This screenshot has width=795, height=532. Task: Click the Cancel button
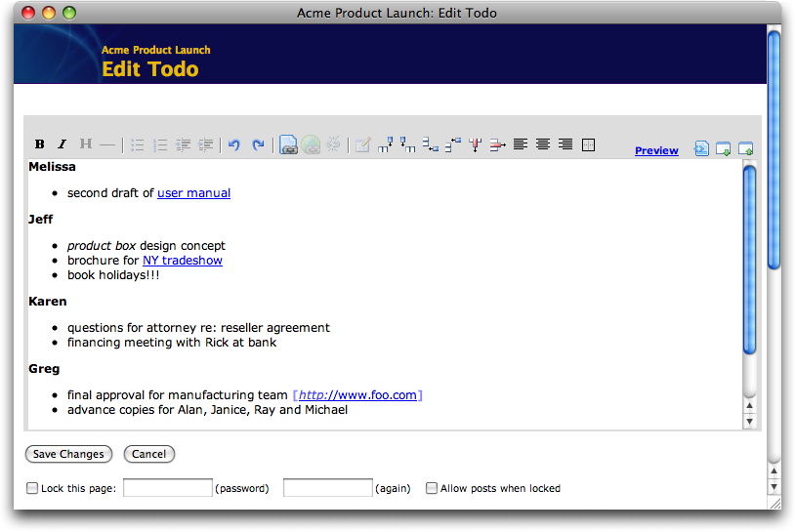(x=149, y=454)
